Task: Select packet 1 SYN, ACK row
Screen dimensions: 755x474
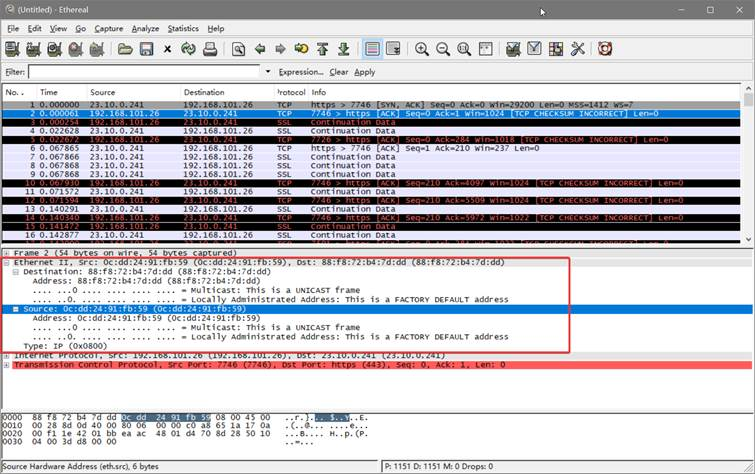Action: 371,105
